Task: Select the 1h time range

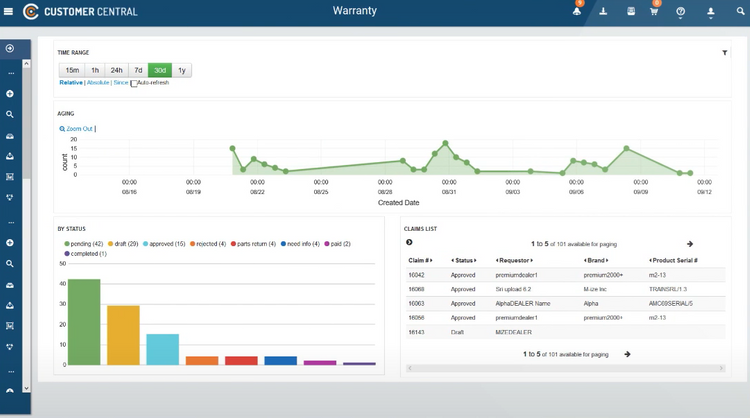Action: coord(95,70)
